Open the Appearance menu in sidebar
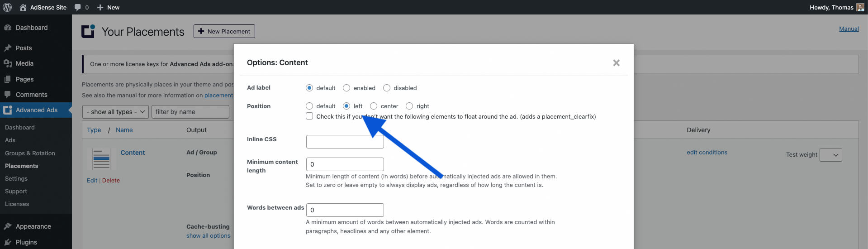Screen dimensions: 868x249 tap(33, 226)
